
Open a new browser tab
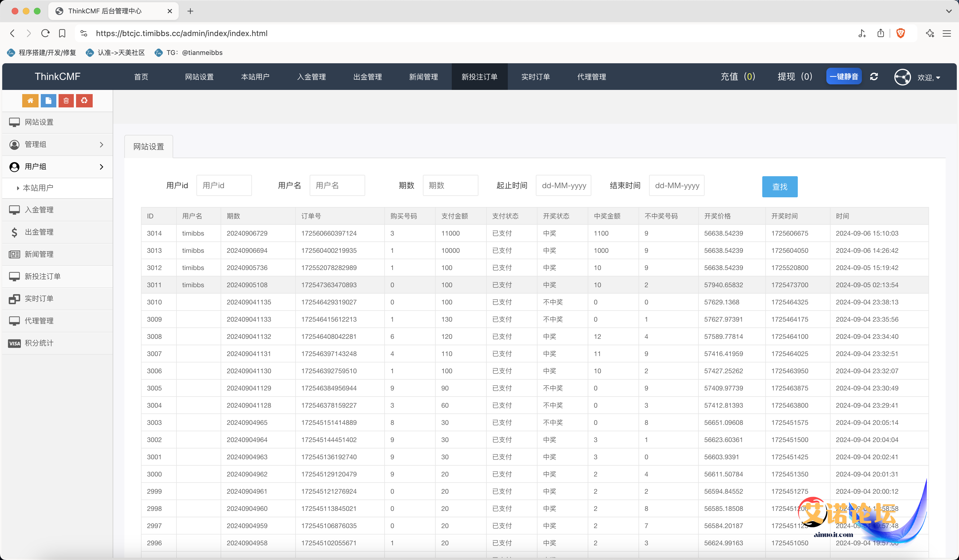190,11
